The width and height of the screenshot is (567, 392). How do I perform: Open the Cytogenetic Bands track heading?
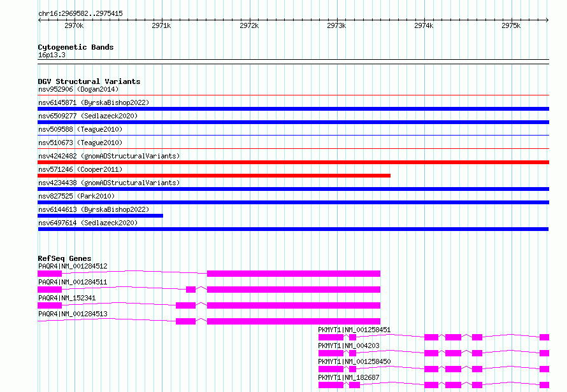[x=76, y=47]
